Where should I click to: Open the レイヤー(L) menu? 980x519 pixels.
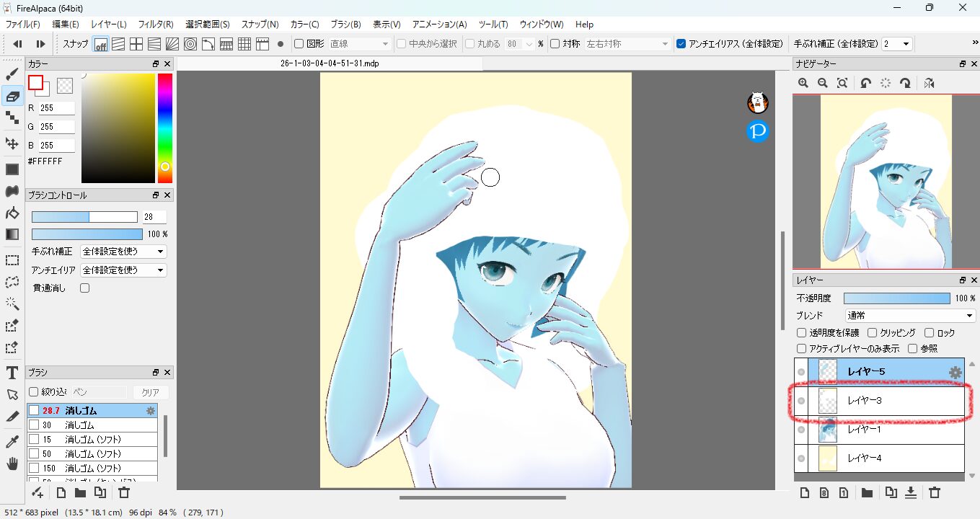tap(108, 25)
